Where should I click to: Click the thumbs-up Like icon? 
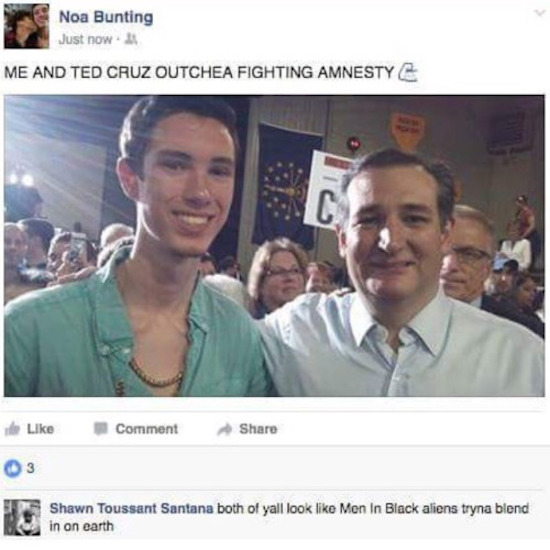pos(12,428)
